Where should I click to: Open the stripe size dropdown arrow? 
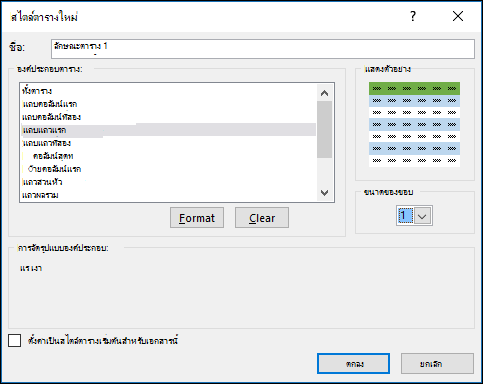click(422, 216)
